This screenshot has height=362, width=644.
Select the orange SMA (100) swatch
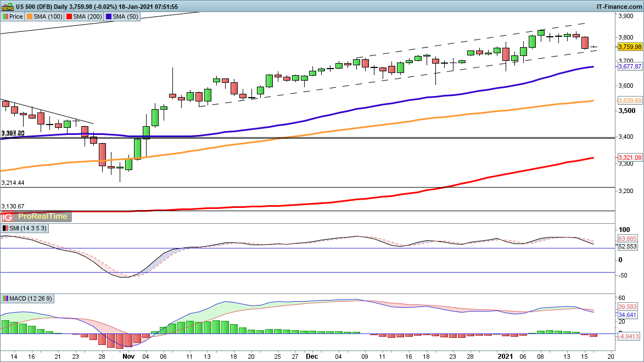pyautogui.click(x=30, y=16)
